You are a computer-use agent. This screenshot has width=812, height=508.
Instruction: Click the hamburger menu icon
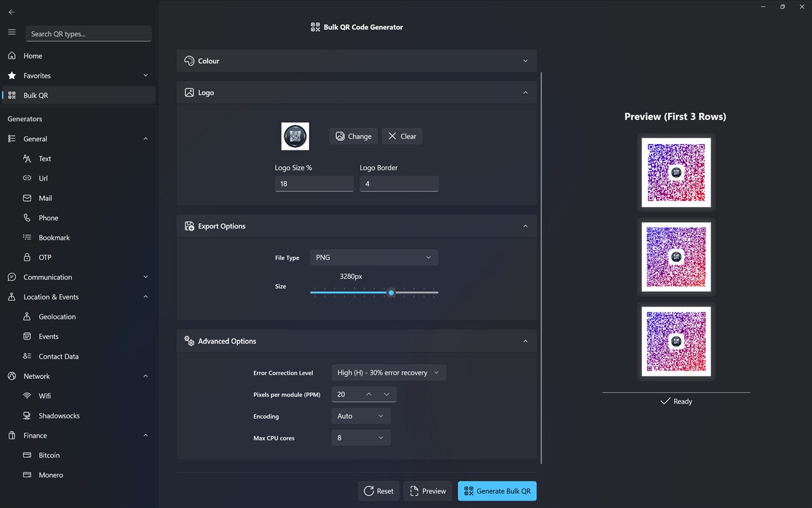(12, 32)
